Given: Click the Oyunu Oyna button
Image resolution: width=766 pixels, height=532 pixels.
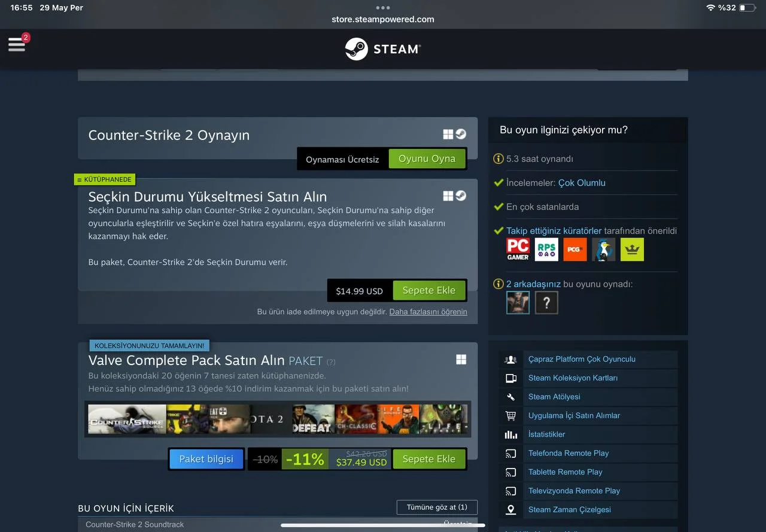Looking at the screenshot, I should pyautogui.click(x=427, y=159).
